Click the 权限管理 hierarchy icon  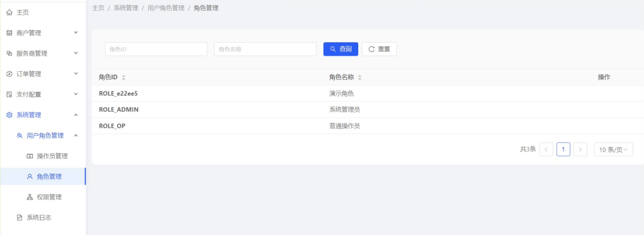(30, 197)
